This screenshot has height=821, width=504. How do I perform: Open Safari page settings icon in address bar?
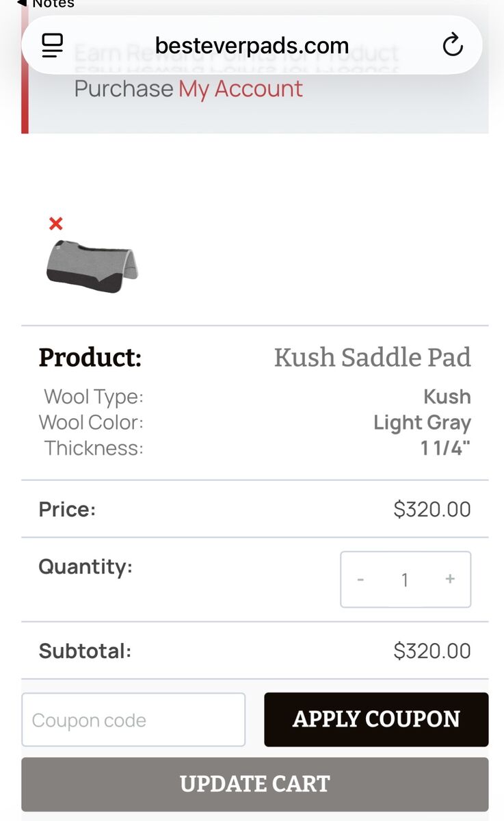(x=52, y=46)
